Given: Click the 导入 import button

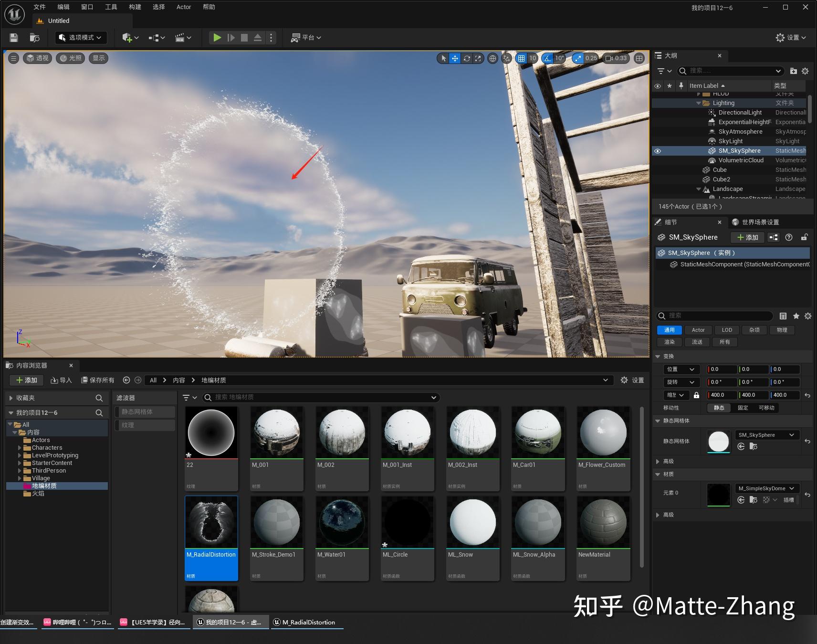Looking at the screenshot, I should point(61,380).
